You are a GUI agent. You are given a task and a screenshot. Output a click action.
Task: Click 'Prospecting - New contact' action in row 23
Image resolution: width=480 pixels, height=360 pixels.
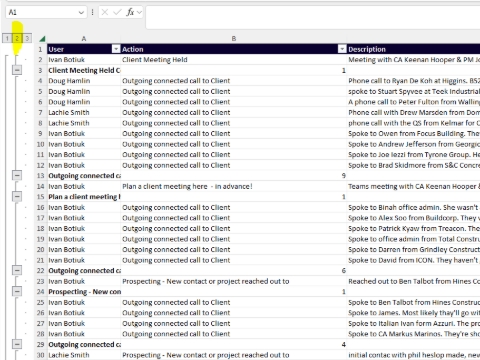(x=234, y=281)
